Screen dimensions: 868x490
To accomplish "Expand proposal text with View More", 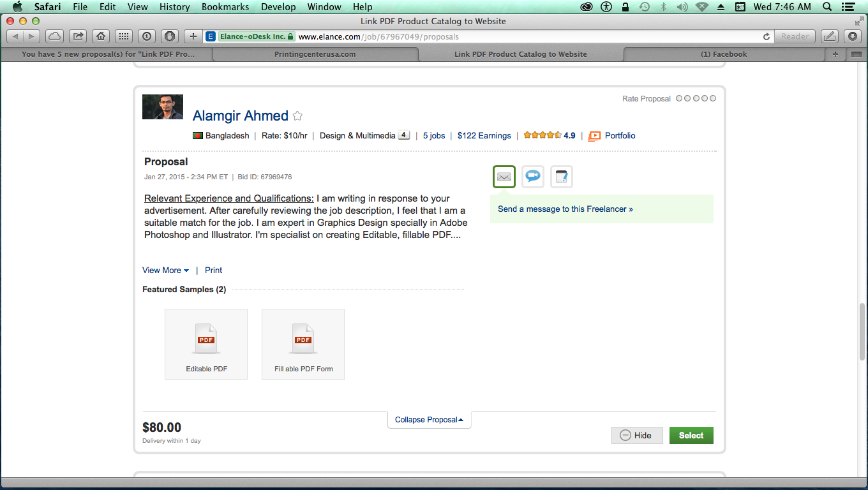I will pyautogui.click(x=165, y=271).
